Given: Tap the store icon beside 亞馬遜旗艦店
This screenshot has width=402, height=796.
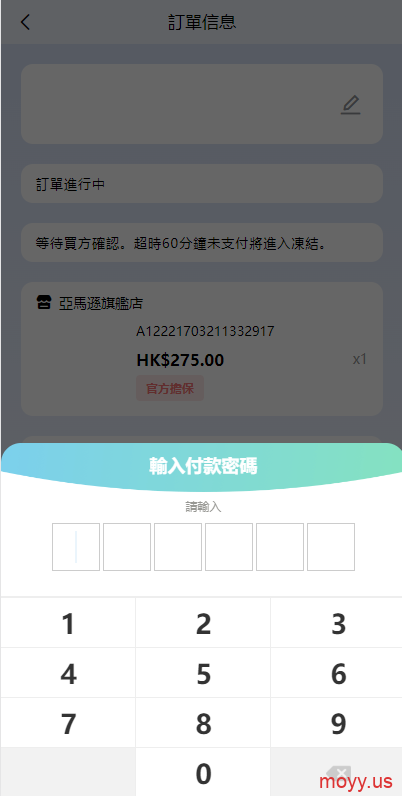Looking at the screenshot, I should click(x=44, y=304).
